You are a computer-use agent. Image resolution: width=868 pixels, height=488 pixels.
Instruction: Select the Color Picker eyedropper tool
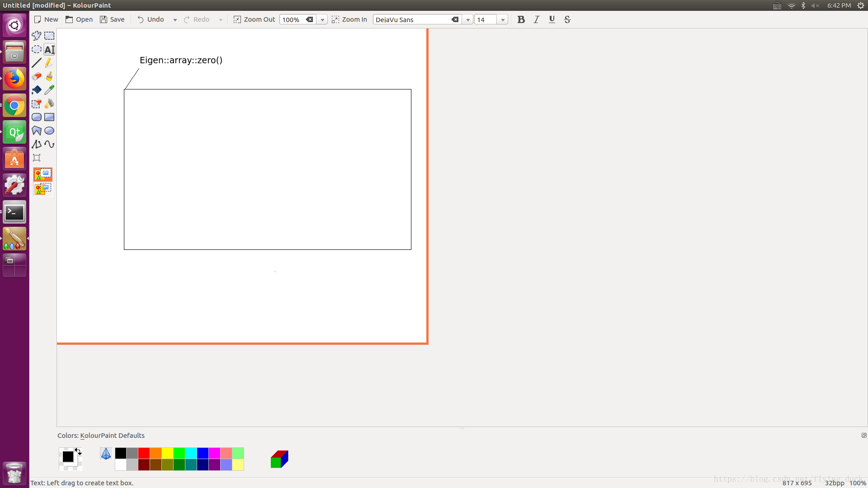(x=49, y=90)
